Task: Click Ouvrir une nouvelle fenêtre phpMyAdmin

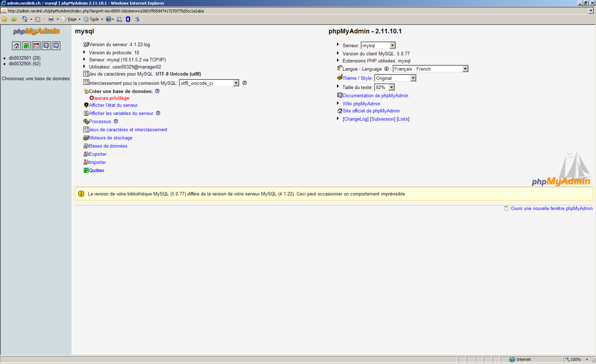Action: tap(552, 208)
